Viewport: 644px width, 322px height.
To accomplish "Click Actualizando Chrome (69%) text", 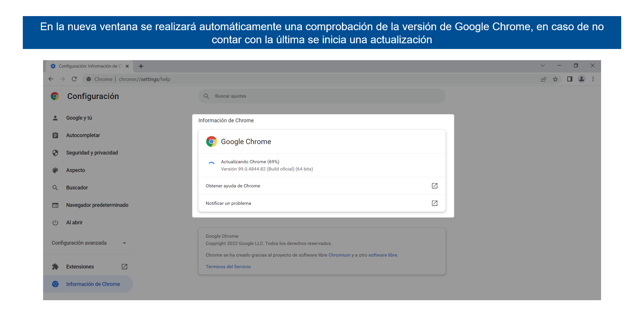I will click(250, 162).
